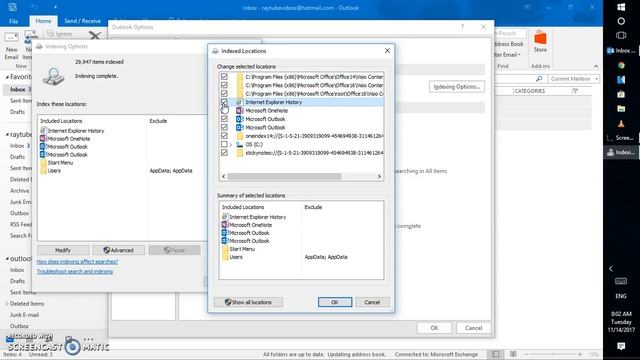Click Users folder icon in Summary list
The width and height of the screenshot is (640, 360).
click(224, 257)
